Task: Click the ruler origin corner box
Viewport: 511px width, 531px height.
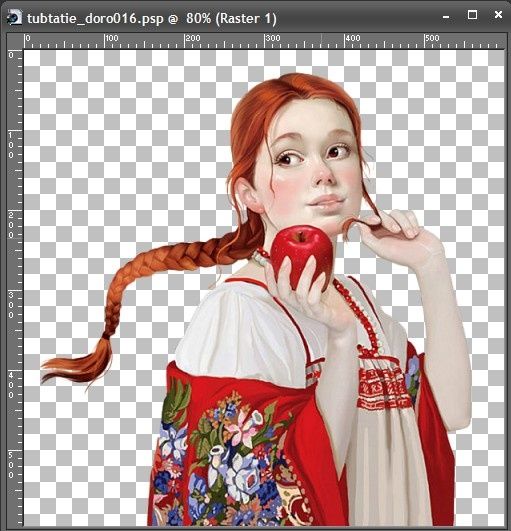Action: point(15,41)
